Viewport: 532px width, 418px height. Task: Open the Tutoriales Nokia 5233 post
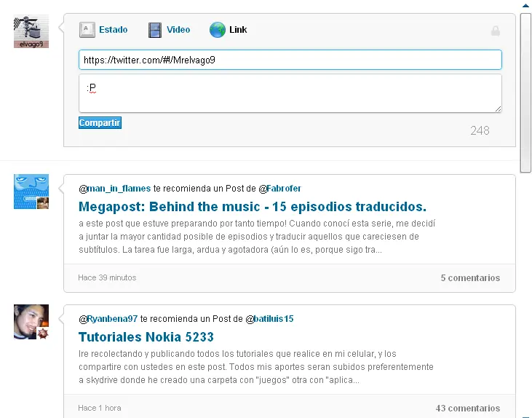coord(146,337)
